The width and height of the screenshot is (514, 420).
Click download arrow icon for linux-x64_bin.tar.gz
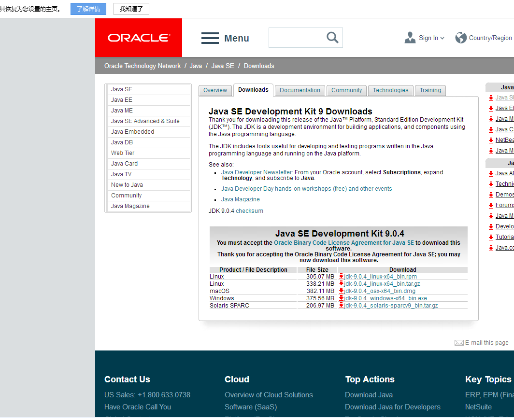pyautogui.click(x=341, y=284)
